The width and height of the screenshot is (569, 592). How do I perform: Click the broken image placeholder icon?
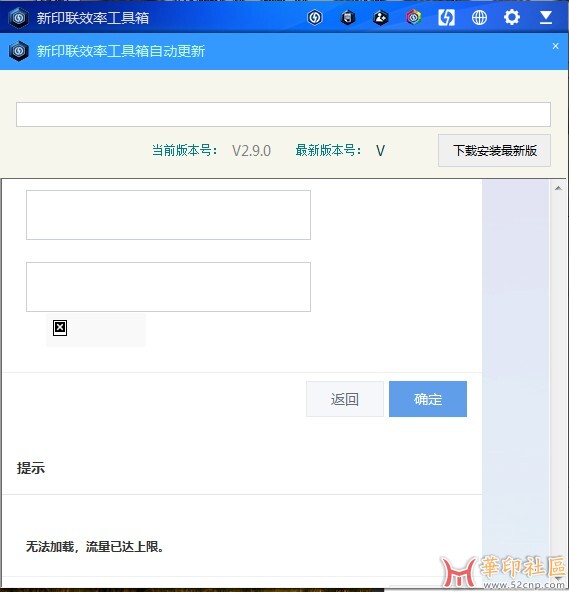pyautogui.click(x=60, y=328)
